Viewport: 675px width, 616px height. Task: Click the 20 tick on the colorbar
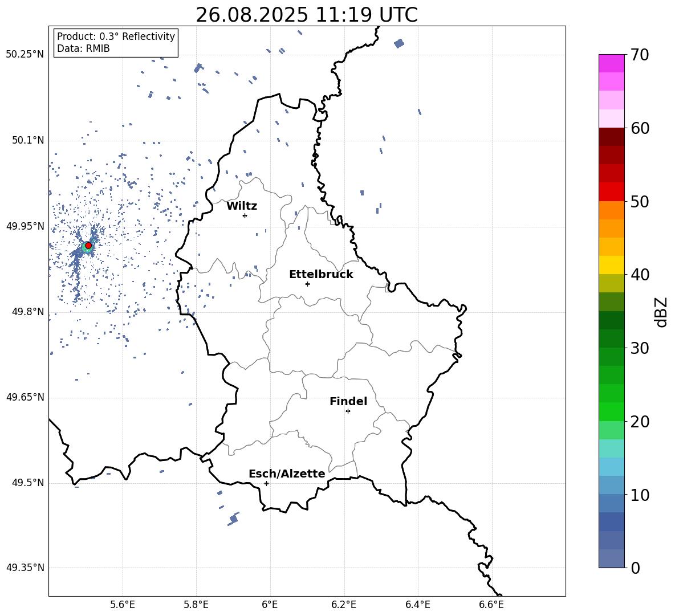640,421
